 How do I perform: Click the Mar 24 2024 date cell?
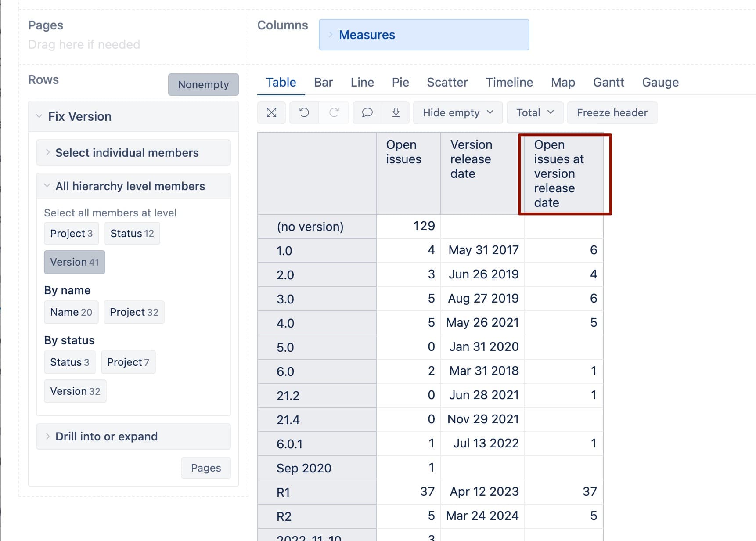click(x=483, y=516)
